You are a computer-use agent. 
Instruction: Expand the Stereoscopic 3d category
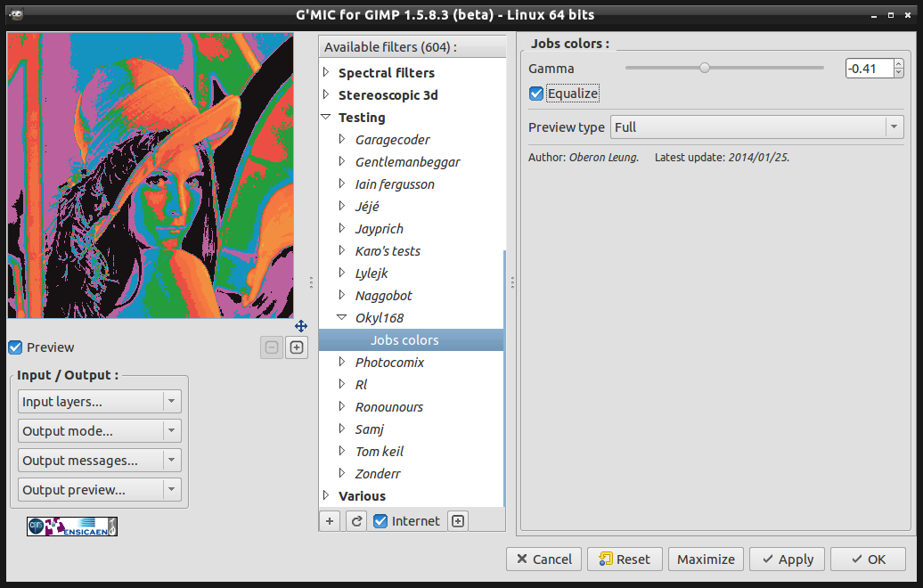(x=326, y=94)
